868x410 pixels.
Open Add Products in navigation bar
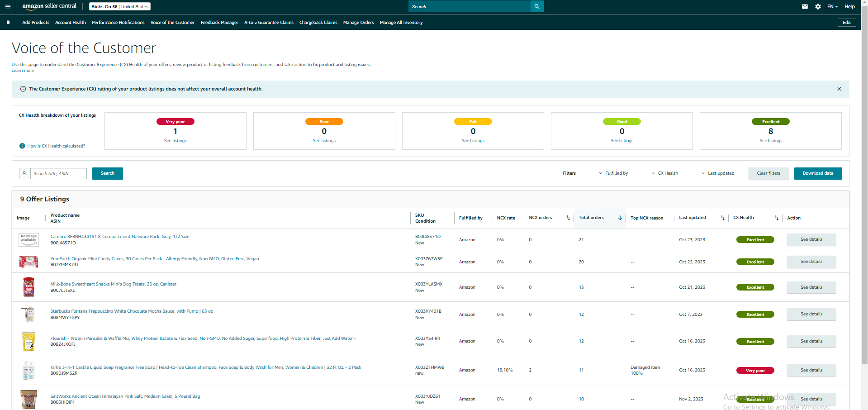click(x=36, y=23)
